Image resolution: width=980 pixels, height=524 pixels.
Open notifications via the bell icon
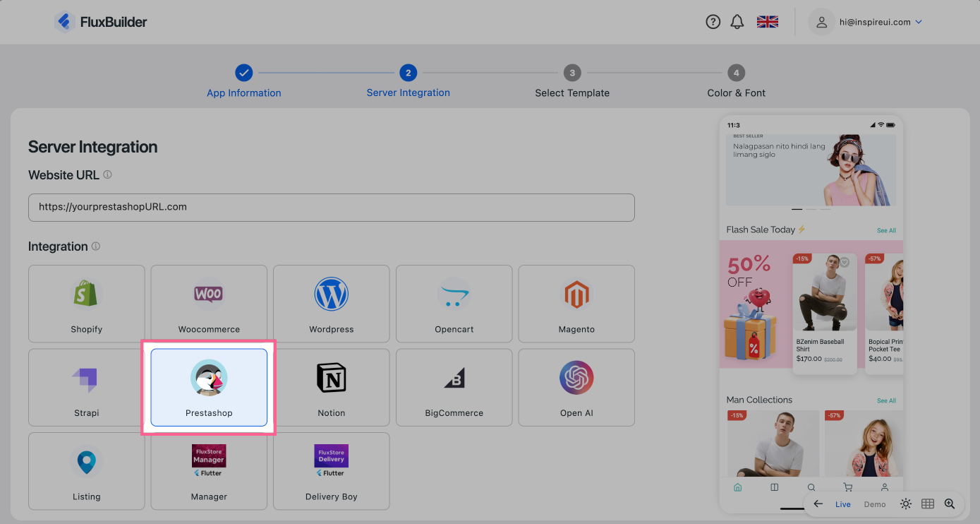(x=737, y=22)
